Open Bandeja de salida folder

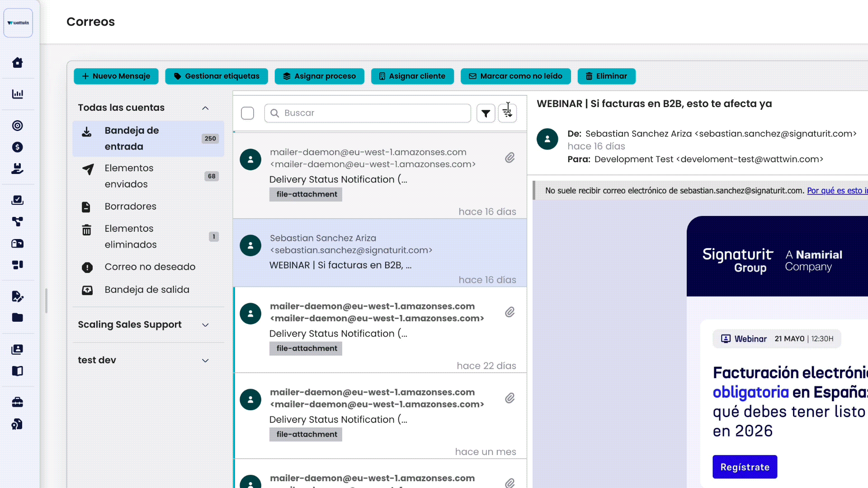click(148, 290)
